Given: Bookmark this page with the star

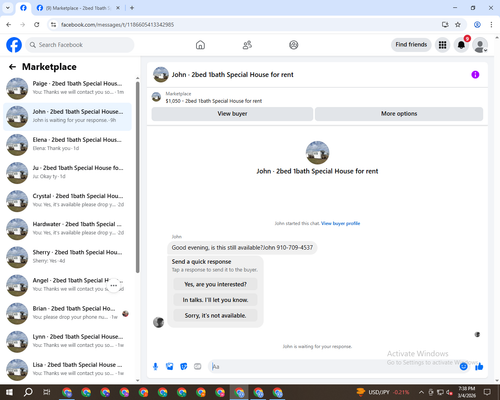Looking at the screenshot, I should click(x=458, y=25).
